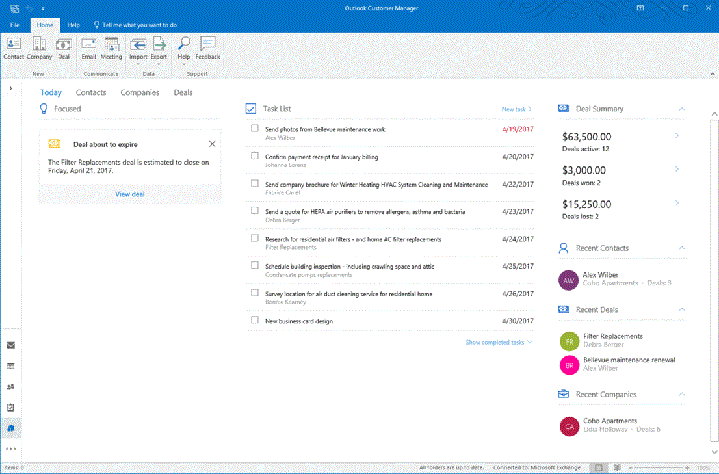
Task: Open People from the navigation sidebar
Action: pos(11,387)
